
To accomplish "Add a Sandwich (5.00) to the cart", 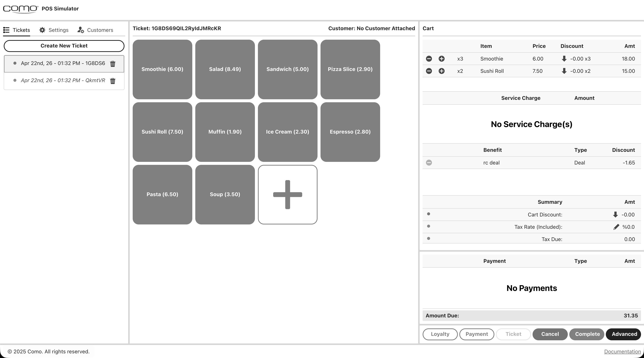I will pos(288,69).
